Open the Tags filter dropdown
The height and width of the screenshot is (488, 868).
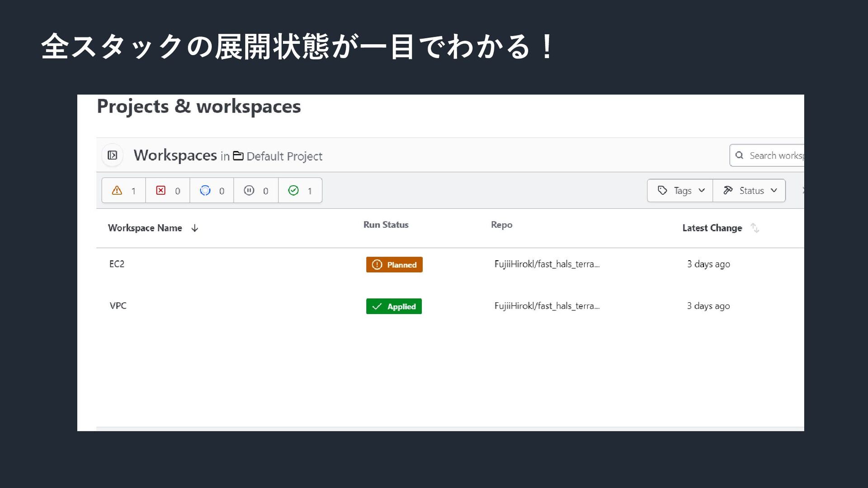(680, 191)
